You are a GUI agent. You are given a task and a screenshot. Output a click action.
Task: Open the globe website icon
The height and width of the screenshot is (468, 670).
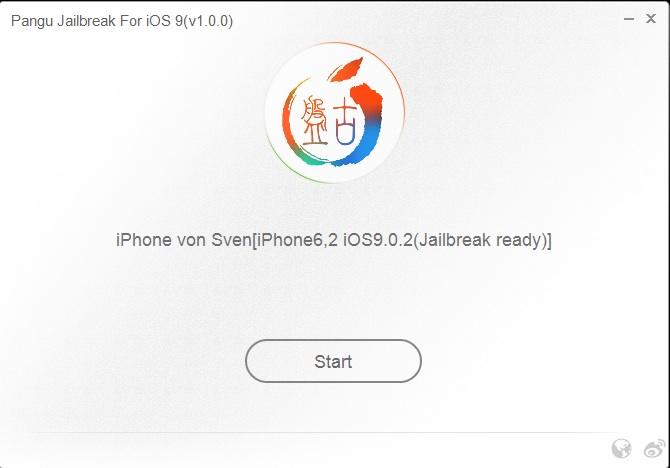point(621,449)
